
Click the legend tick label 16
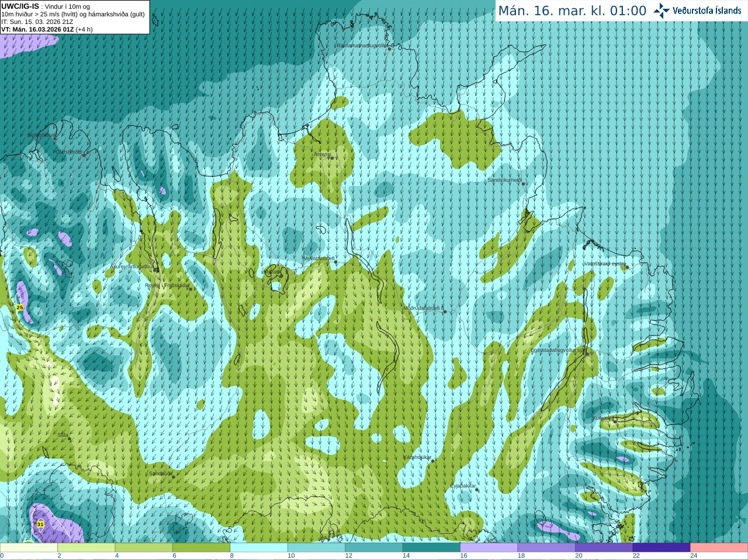click(x=463, y=556)
